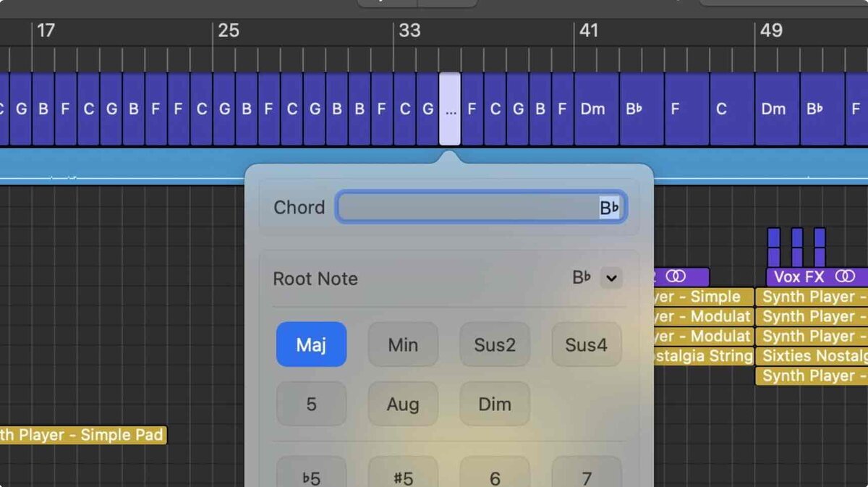Click the Chord label in the popover

coord(299,208)
